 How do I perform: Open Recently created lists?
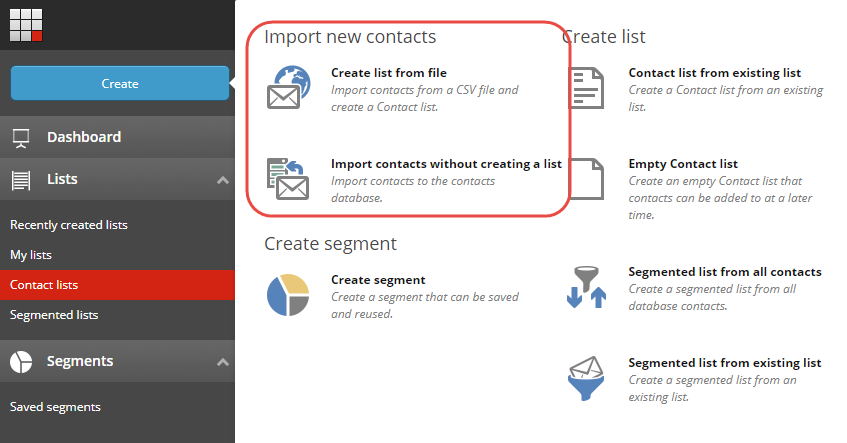click(x=69, y=225)
